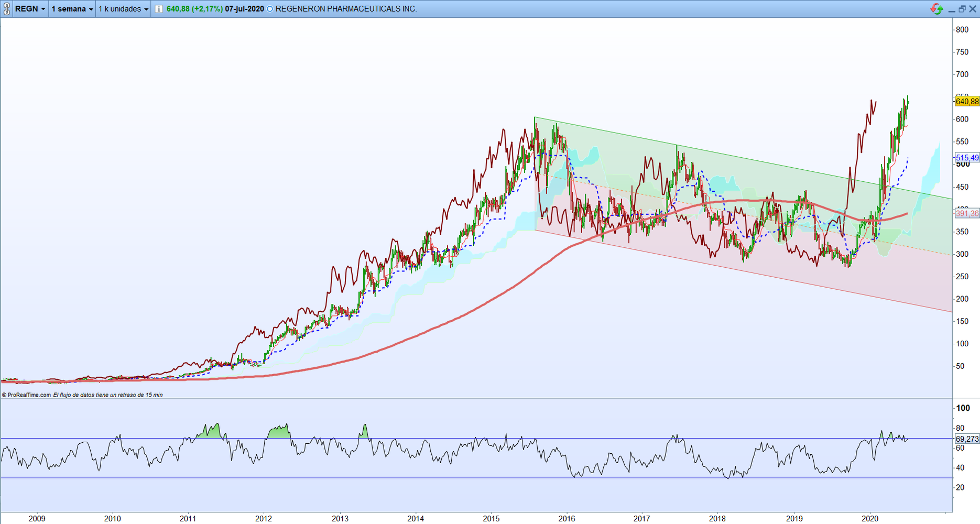The image size is (980, 524).
Task: Click the 2014 label on the time axis
Action: (x=416, y=519)
